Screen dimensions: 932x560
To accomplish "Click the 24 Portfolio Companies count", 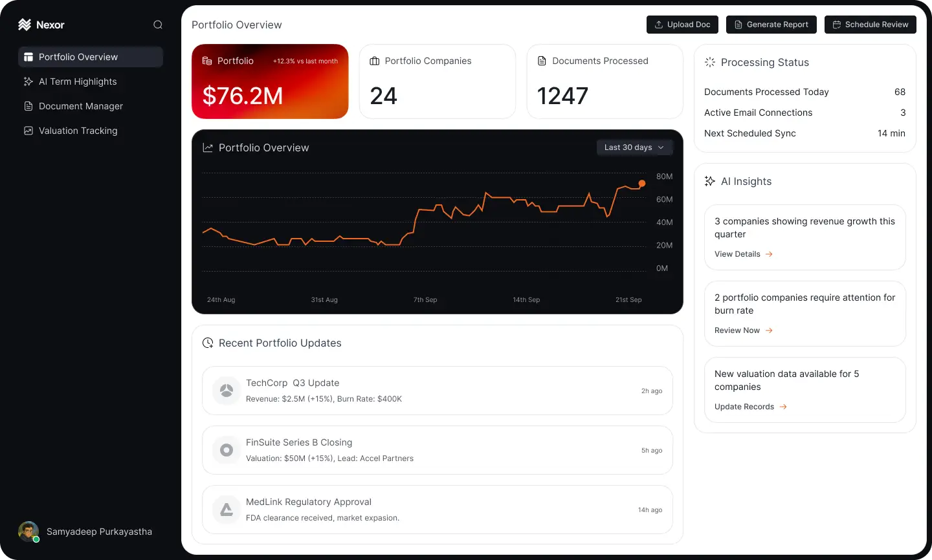I will 383,96.
